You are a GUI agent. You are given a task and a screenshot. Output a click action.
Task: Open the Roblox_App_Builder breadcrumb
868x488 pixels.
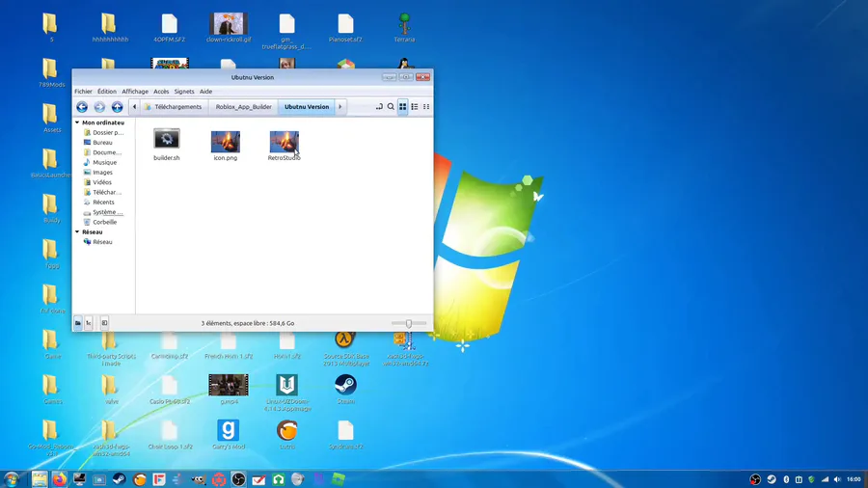coord(244,107)
